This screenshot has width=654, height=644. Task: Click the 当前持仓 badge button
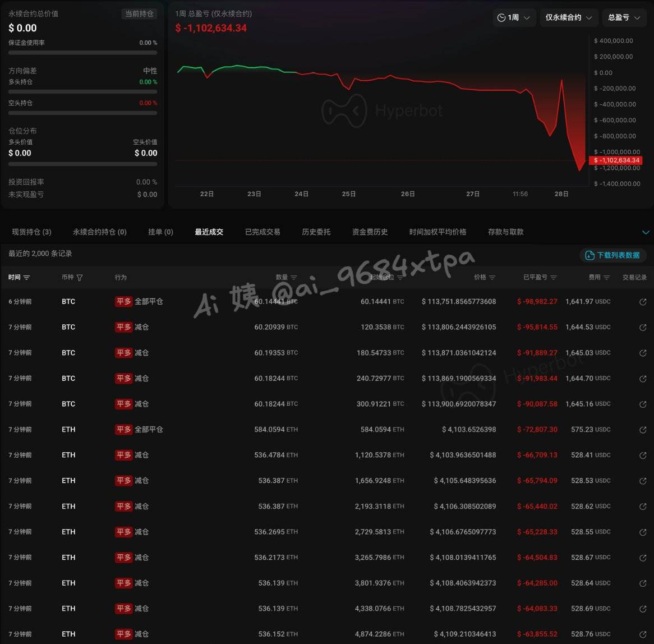139,14
